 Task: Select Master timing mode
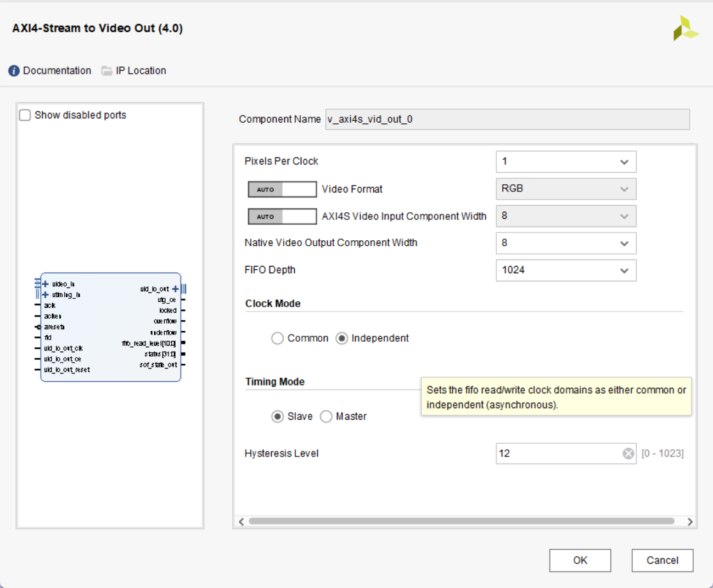326,417
